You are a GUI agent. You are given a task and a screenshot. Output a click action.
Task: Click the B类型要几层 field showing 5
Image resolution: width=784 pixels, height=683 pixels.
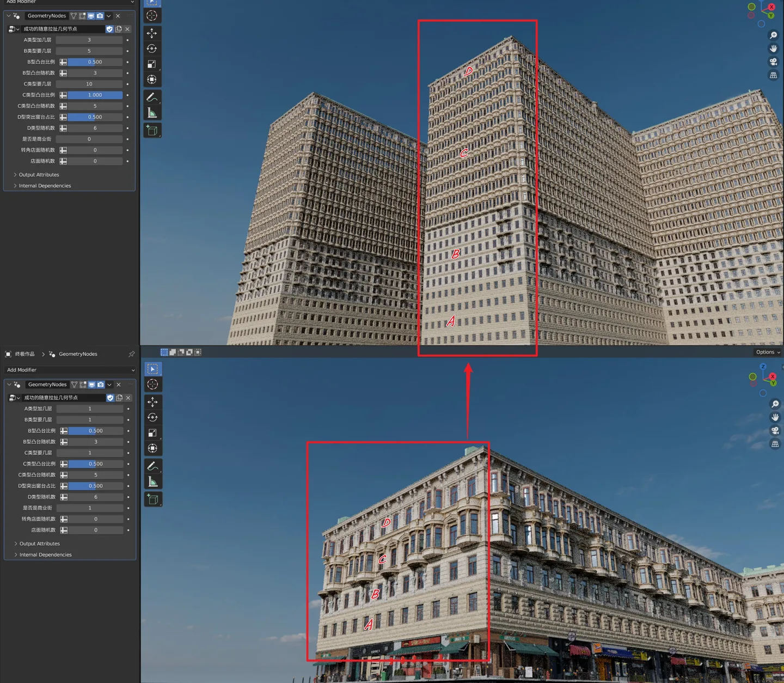coord(89,51)
